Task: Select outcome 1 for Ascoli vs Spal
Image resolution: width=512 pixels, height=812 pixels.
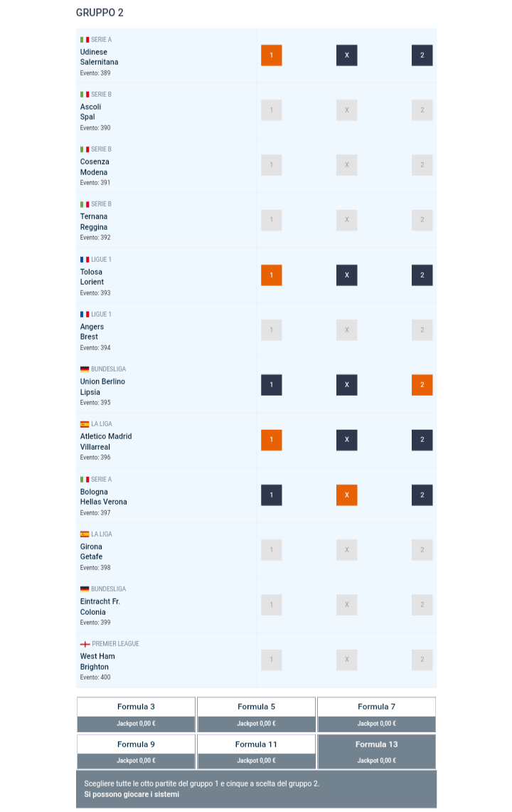Action: (x=272, y=110)
